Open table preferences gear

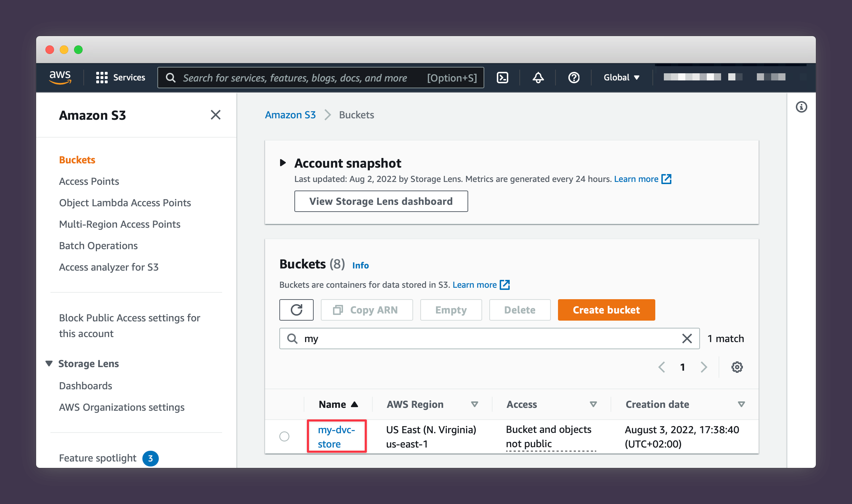click(737, 367)
